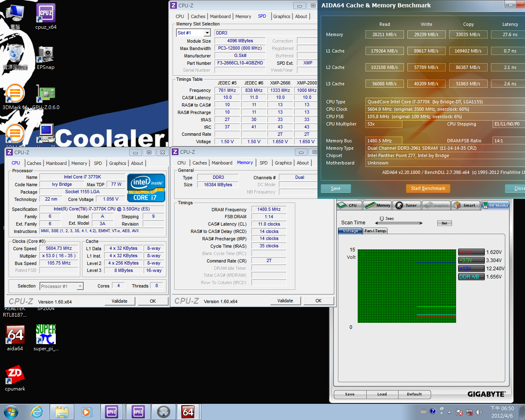Open the cpumark desktop shortcut
The image size is (525, 420).
pyautogui.click(x=15, y=378)
